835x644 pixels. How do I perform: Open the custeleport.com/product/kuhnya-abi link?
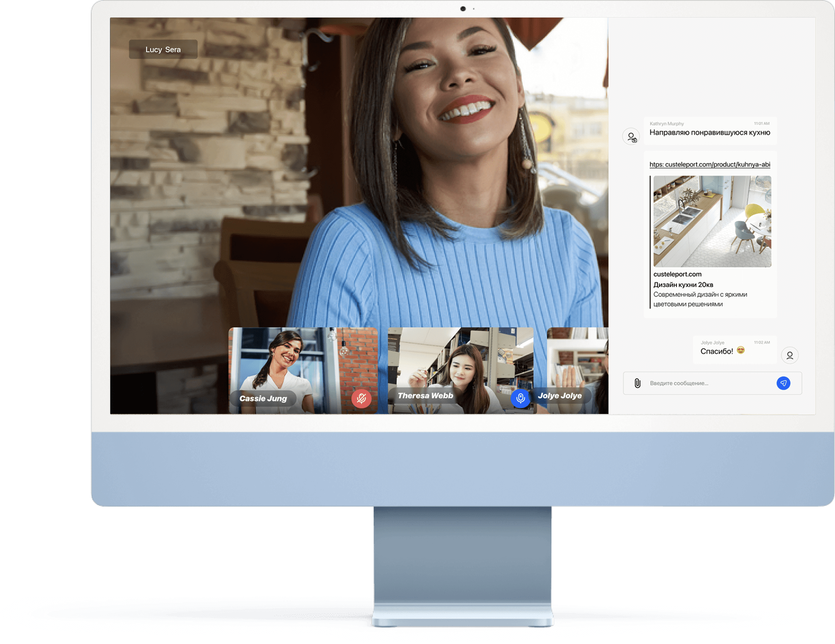click(x=710, y=165)
